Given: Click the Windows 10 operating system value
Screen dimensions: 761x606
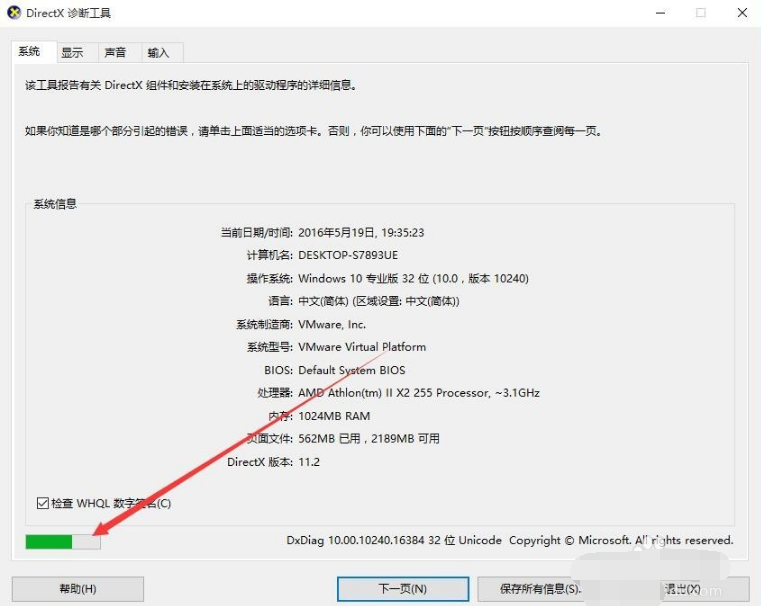Looking at the screenshot, I should 413,278.
